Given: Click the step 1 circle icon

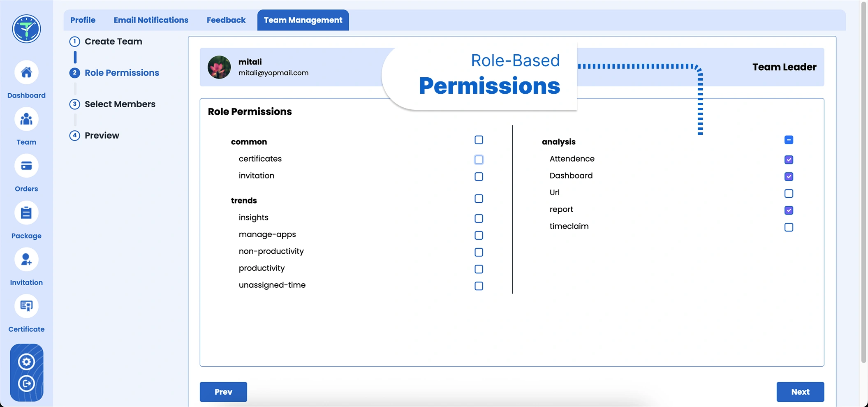Looking at the screenshot, I should 74,42.
